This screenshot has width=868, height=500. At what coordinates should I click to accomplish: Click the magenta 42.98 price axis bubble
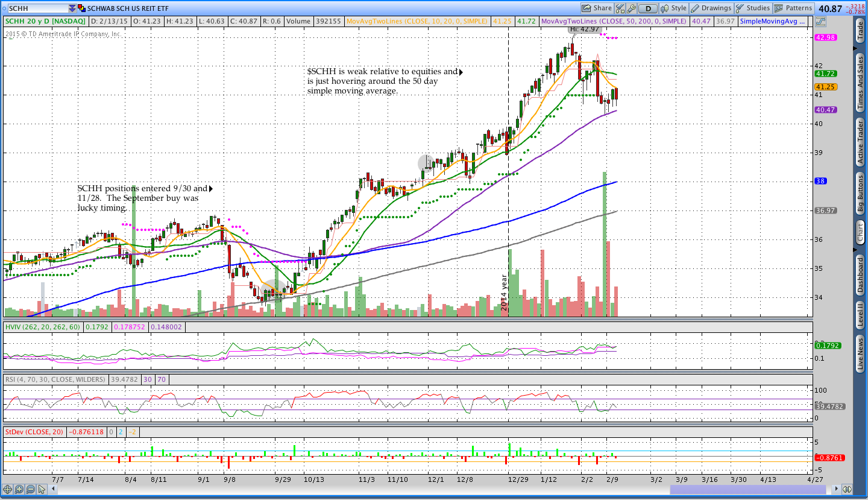(825, 37)
